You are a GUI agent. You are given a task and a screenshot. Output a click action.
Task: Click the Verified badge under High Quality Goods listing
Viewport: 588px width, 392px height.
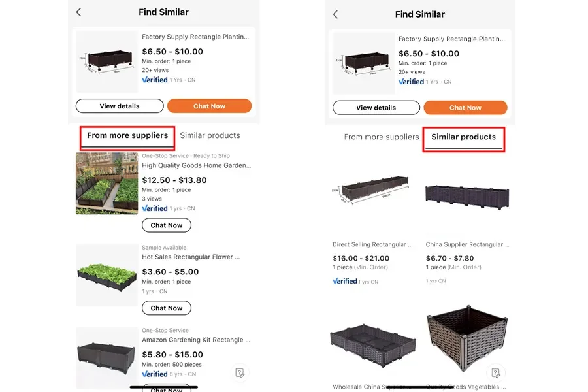click(x=155, y=208)
